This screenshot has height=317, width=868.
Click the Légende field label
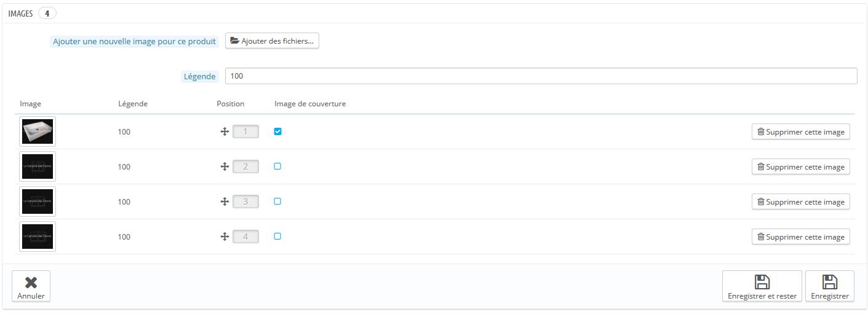[200, 77]
